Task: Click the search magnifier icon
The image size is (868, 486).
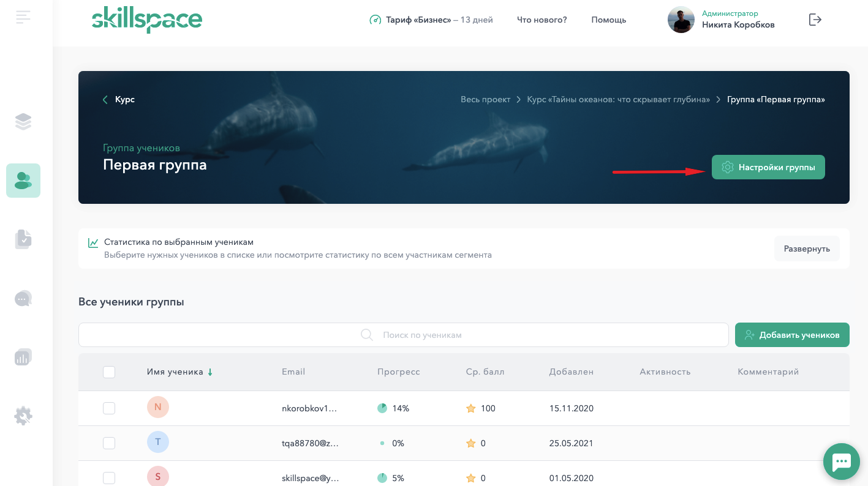Action: (367, 335)
